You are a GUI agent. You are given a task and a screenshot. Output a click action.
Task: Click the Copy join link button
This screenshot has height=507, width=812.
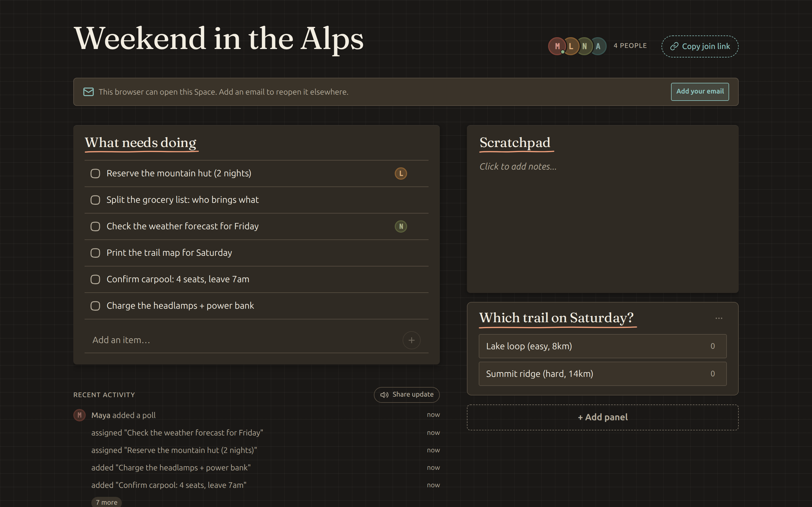pyautogui.click(x=700, y=46)
